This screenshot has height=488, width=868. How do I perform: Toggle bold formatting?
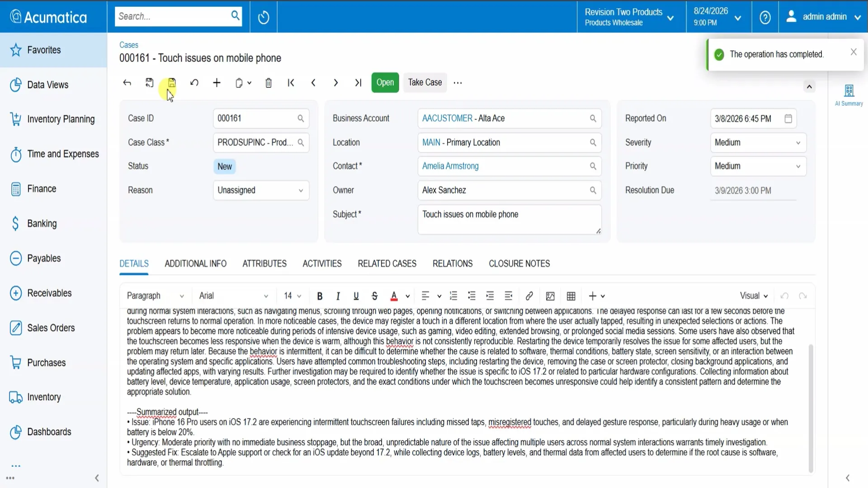pos(320,296)
